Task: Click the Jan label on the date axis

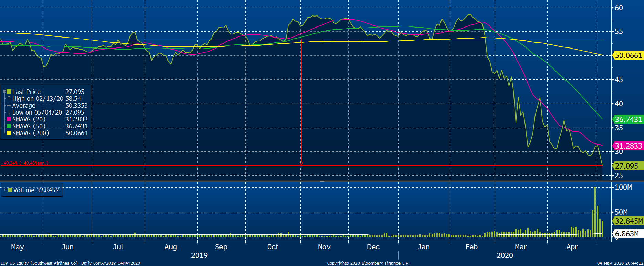Action: pyautogui.click(x=424, y=247)
